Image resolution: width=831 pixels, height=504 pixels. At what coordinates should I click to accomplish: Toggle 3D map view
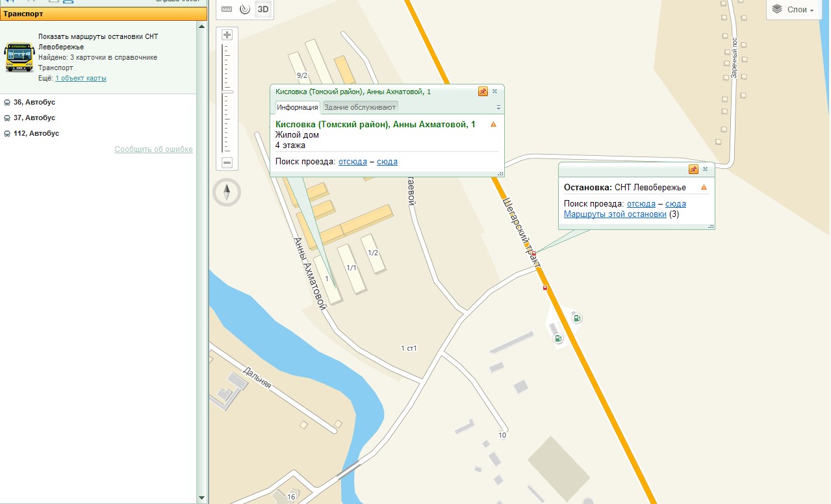[x=263, y=9]
